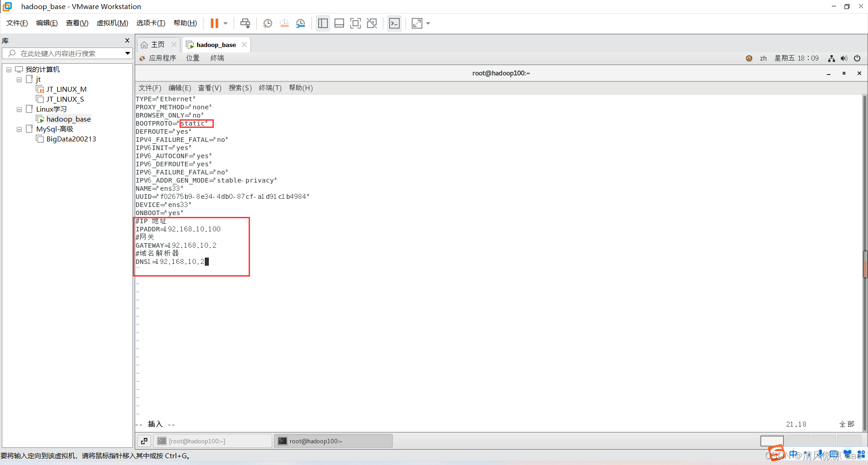This screenshot has height=465, width=868.
Task: Click the first workspace switcher box
Action: tap(772, 441)
